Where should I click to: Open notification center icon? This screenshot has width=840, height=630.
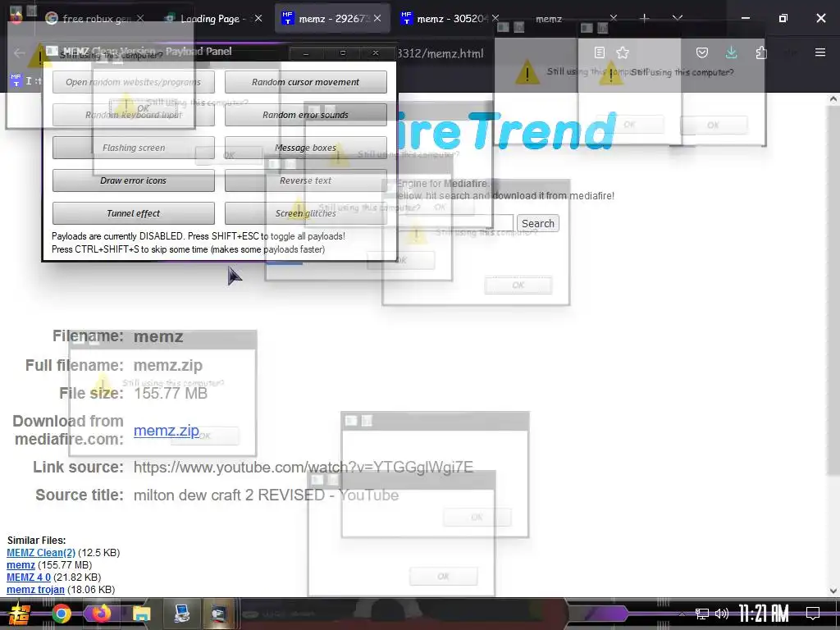pos(813,614)
